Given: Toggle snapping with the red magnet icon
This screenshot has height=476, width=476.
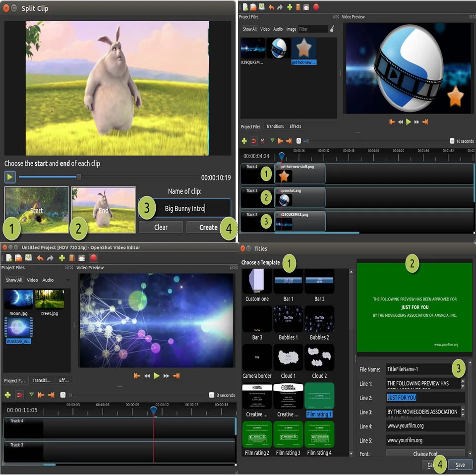Looking at the screenshot, I should tap(254, 141).
